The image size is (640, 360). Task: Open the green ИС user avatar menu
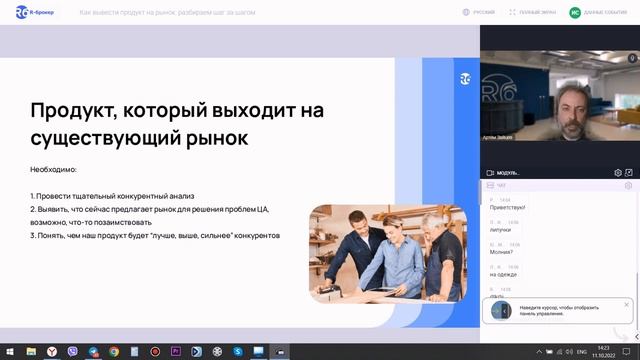(575, 13)
